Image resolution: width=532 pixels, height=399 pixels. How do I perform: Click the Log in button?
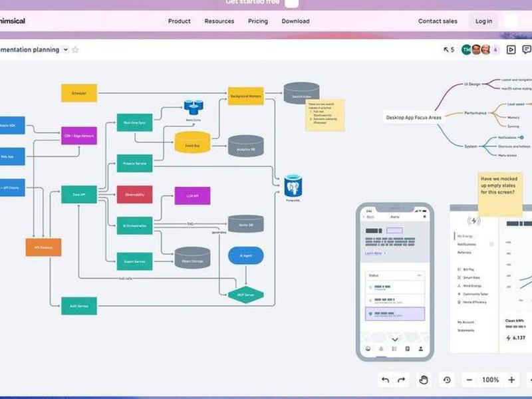(x=483, y=21)
